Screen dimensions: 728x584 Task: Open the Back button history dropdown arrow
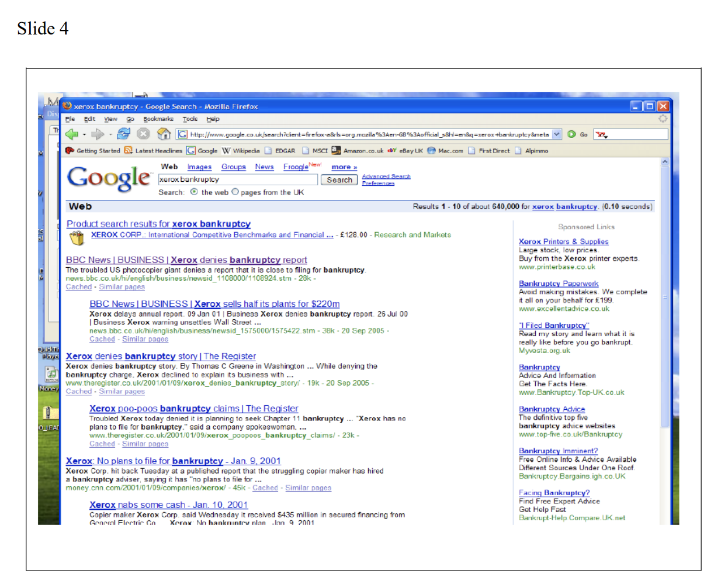[x=85, y=134]
